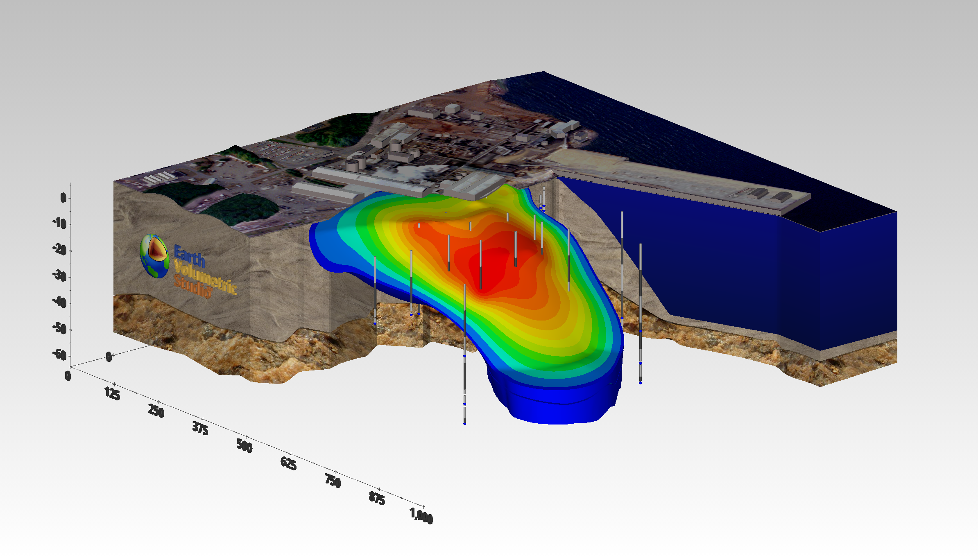Click the -60 depth axis label
Image resolution: width=978 pixels, height=560 pixels.
click(x=60, y=354)
